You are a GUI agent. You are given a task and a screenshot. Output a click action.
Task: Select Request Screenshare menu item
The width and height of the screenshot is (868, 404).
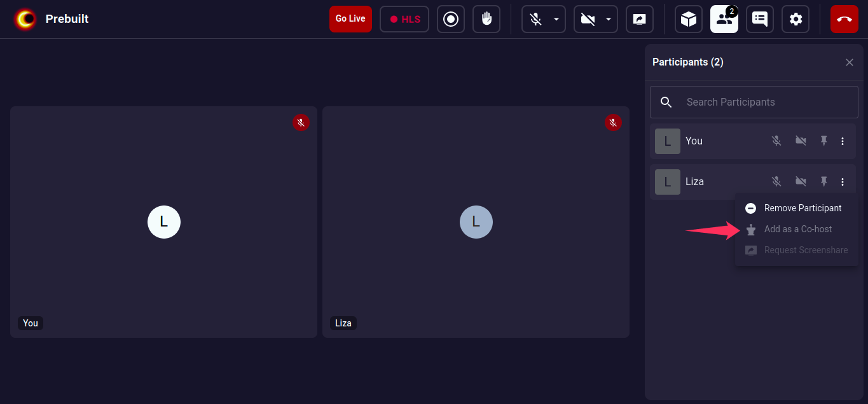click(797, 250)
